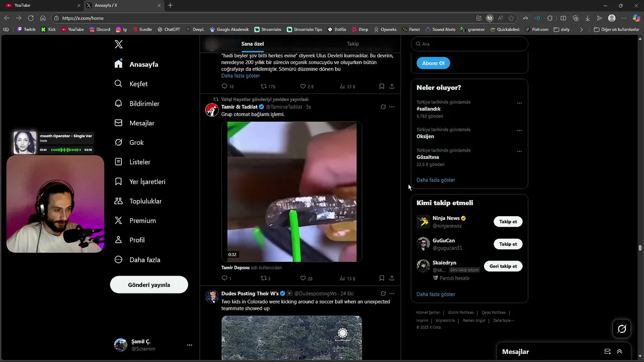Image resolution: width=644 pixels, height=362 pixels.
Task: Click the Ara search field
Action: pos(469,44)
